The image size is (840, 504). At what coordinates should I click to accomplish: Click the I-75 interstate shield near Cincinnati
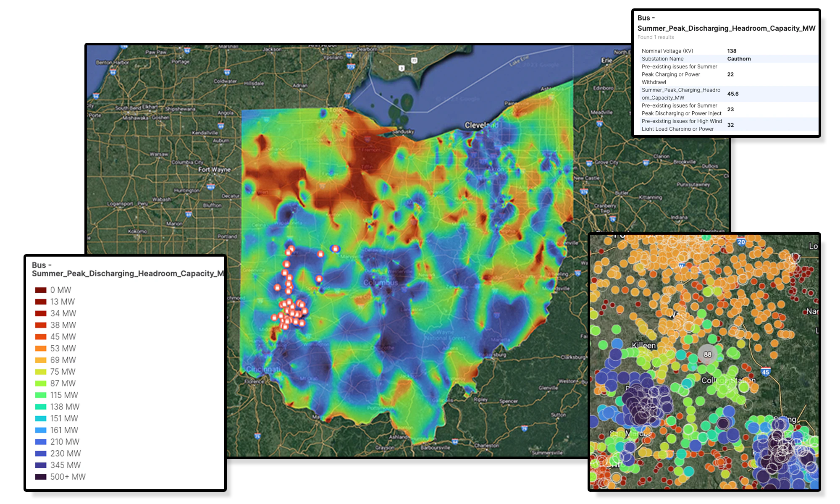[x=257, y=435]
